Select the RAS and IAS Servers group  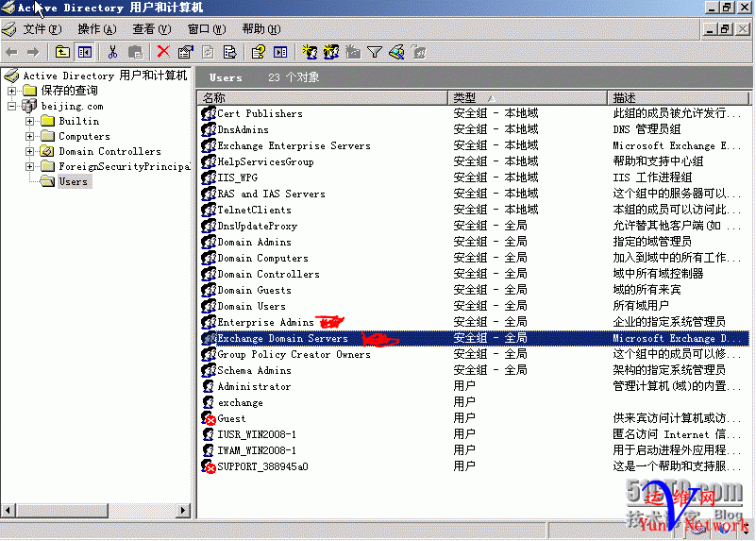pyautogui.click(x=272, y=194)
